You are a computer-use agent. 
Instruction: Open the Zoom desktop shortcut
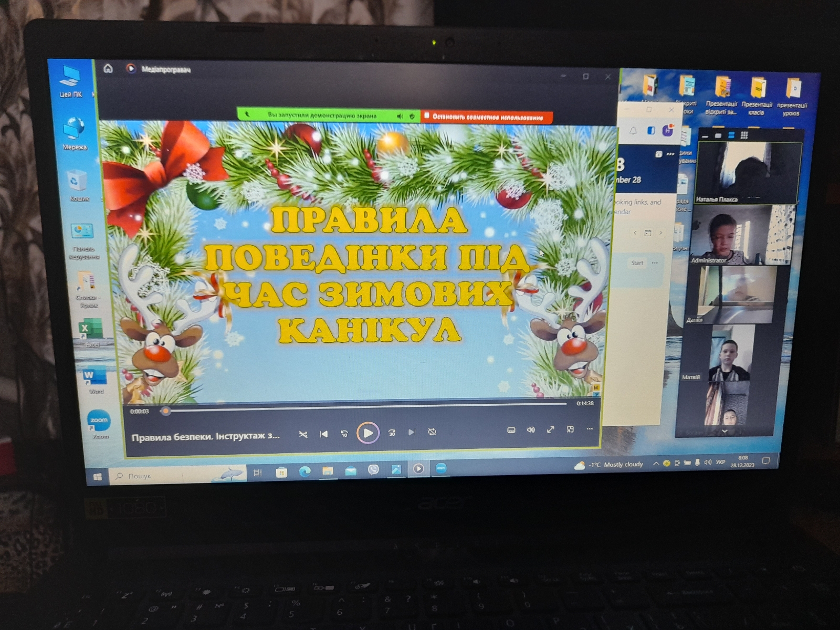point(99,424)
